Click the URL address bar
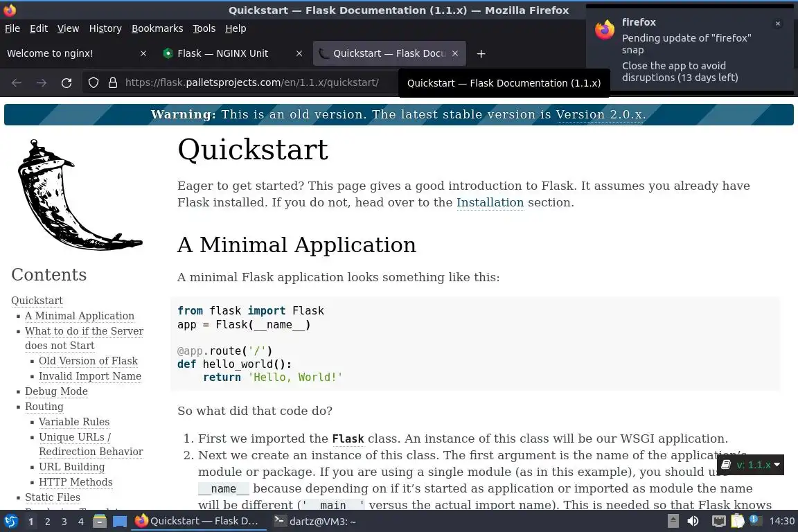Viewport: 798px width, 532px height. (252, 82)
